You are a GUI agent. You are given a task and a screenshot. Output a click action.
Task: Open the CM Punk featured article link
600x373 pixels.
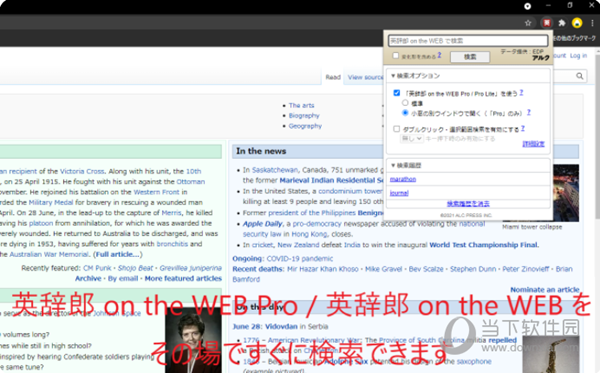97,268
